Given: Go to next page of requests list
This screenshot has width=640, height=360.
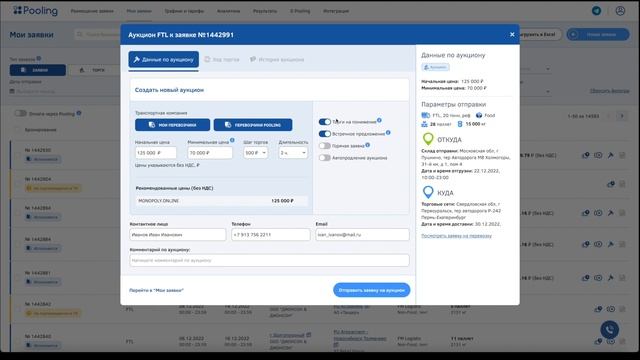Looking at the screenshot, I should point(622,116).
